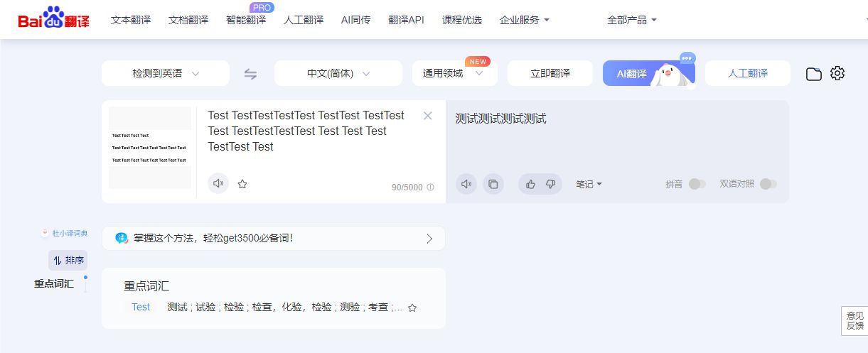Click the AI翻译 button
This screenshot has width=868, height=353.
(x=649, y=73)
